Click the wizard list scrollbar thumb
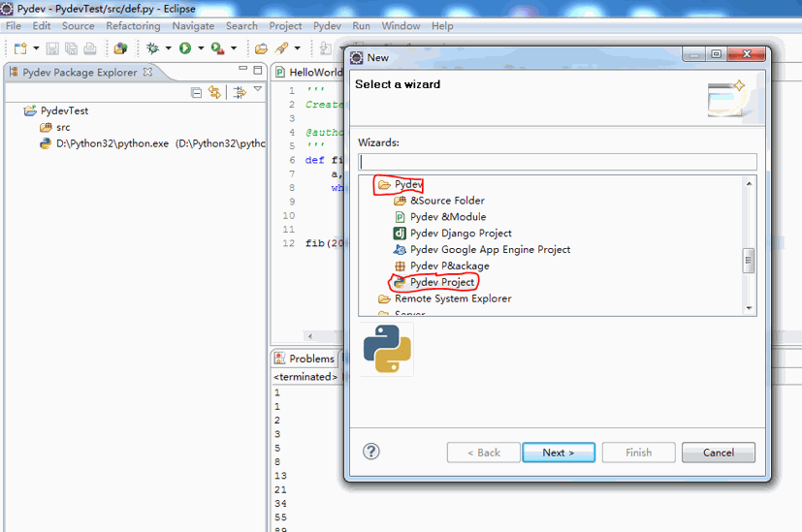The image size is (802, 532). coord(749,261)
